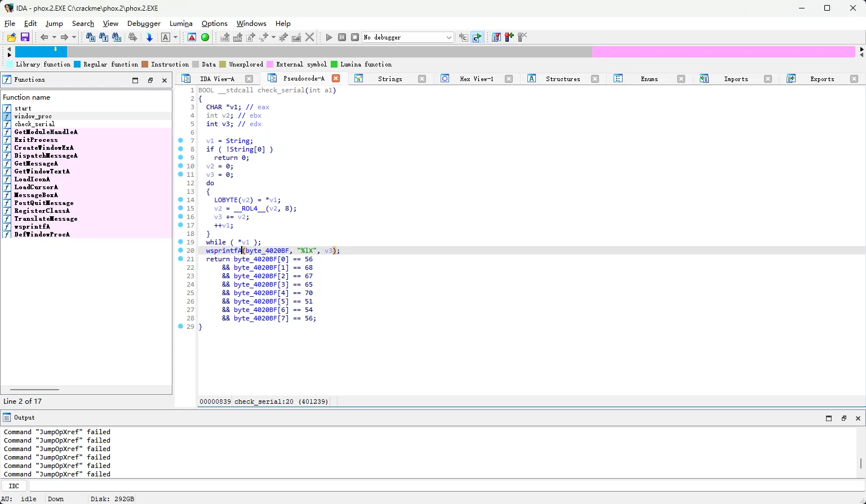866x504 pixels.
Task: Click the Open file icon
Action: (x=11, y=37)
